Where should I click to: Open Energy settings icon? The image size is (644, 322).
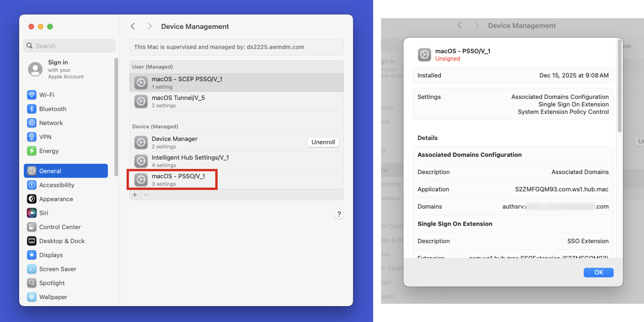click(x=32, y=151)
